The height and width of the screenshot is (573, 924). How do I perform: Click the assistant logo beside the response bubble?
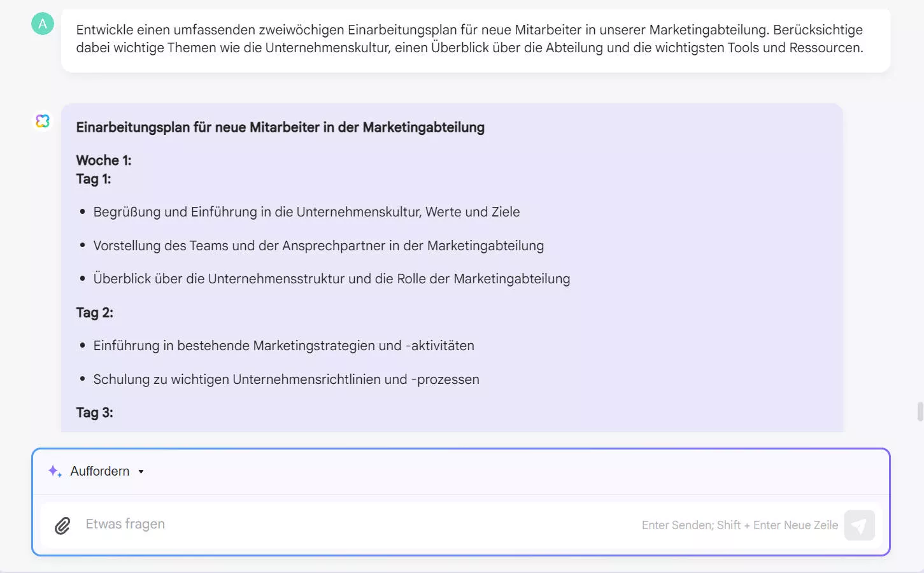pos(42,121)
